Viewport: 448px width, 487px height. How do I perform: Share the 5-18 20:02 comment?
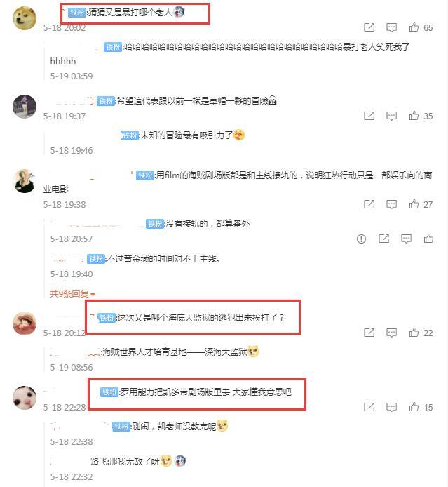(369, 27)
